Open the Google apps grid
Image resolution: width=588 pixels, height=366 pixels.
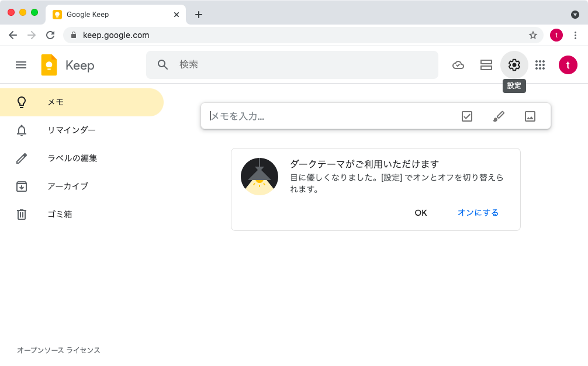coord(539,65)
